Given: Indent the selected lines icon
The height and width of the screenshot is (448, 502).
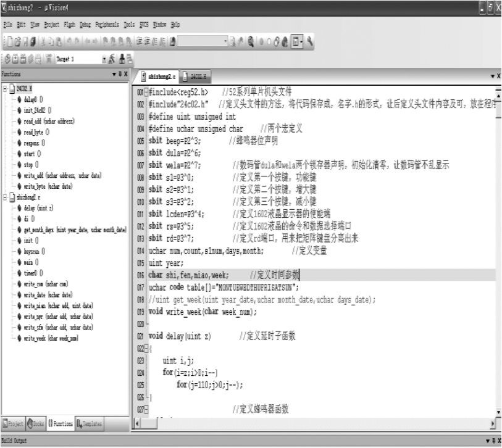Looking at the screenshot, I should tap(140, 41).
